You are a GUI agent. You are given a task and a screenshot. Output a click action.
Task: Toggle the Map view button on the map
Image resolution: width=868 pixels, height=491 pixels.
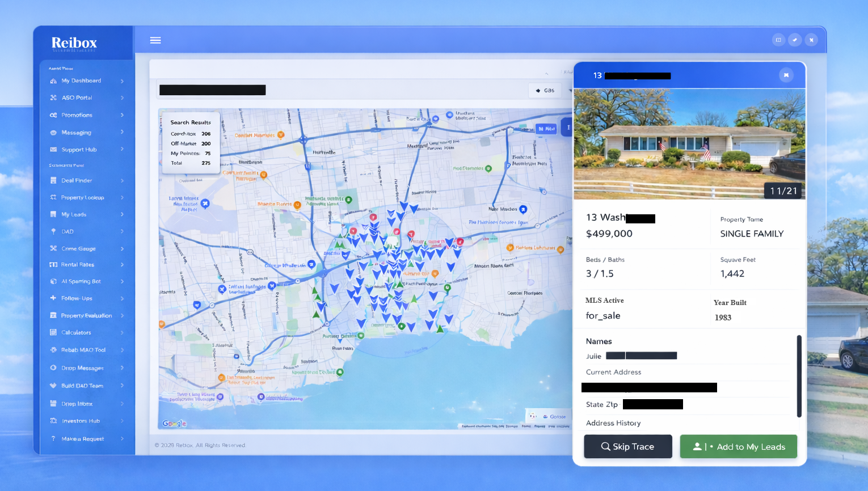pyautogui.click(x=547, y=129)
